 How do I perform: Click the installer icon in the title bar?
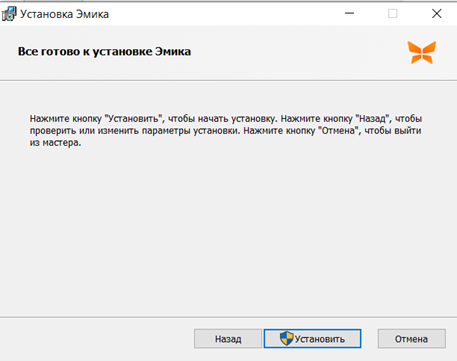coord(8,14)
